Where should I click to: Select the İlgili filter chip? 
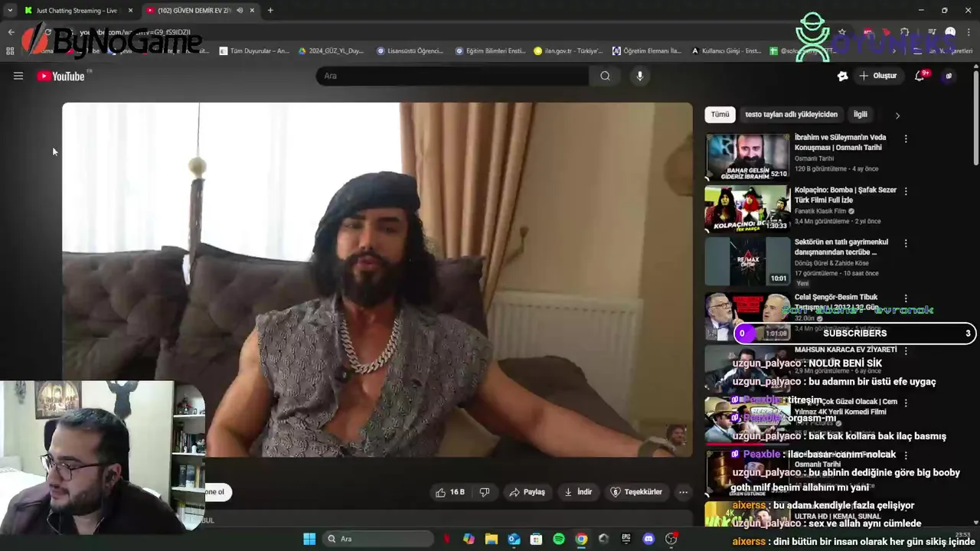pos(861,115)
